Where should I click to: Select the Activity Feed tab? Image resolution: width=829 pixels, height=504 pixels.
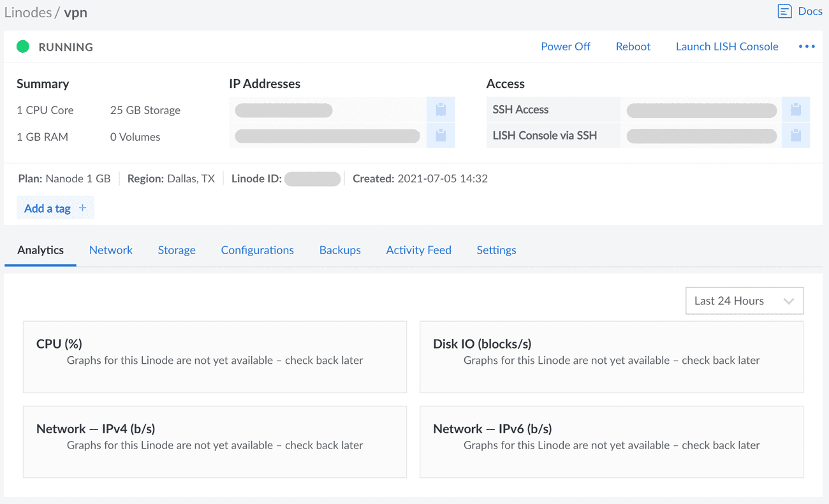[418, 250]
